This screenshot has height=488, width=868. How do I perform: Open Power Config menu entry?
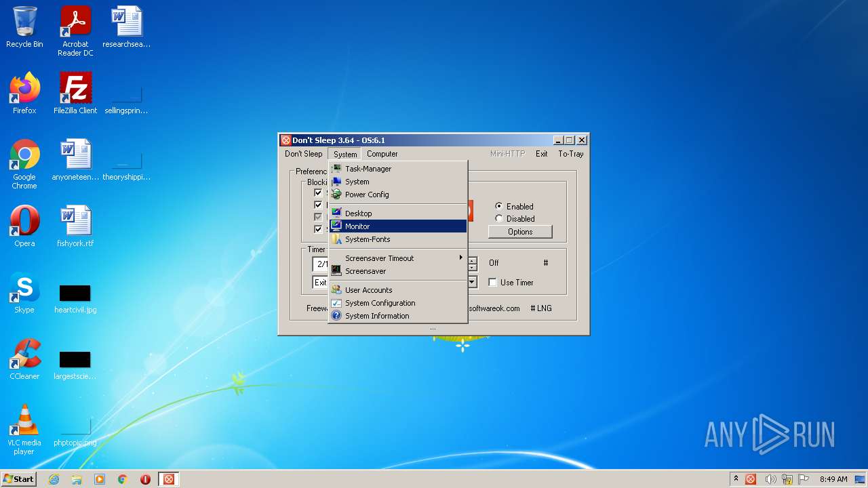click(x=398, y=195)
